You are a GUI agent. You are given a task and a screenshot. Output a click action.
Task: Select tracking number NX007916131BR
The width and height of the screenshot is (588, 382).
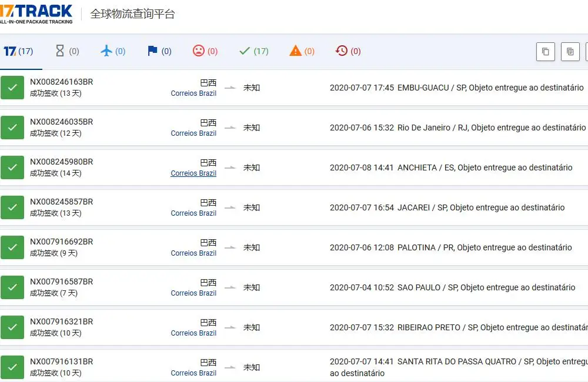tap(62, 362)
